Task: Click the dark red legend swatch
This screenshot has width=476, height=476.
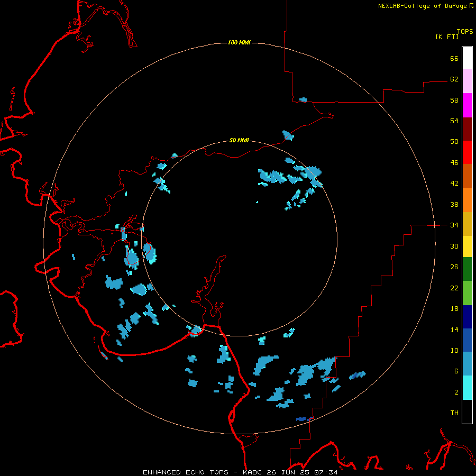Action: click(467, 129)
